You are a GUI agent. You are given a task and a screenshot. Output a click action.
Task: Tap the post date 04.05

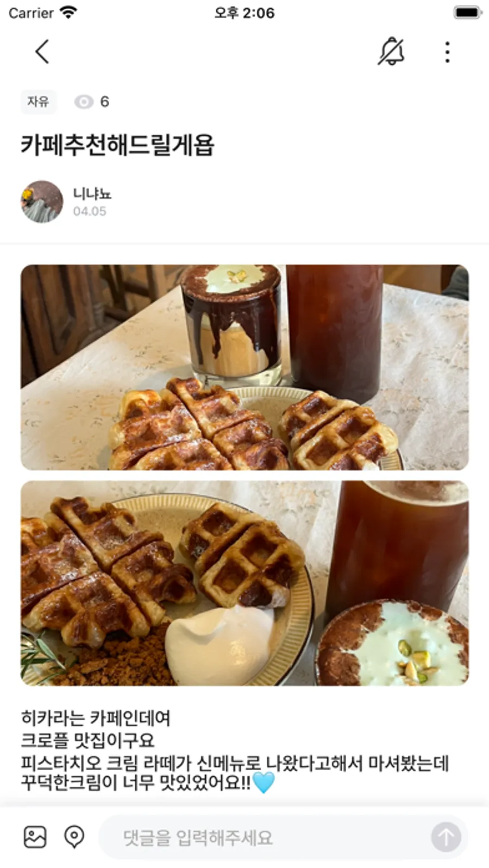coord(90,211)
